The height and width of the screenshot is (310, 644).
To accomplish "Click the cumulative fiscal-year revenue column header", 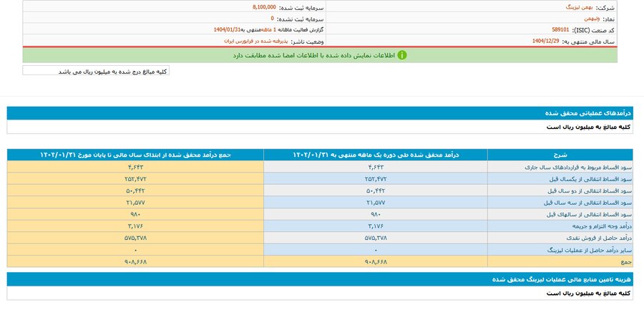I will [x=135, y=155].
